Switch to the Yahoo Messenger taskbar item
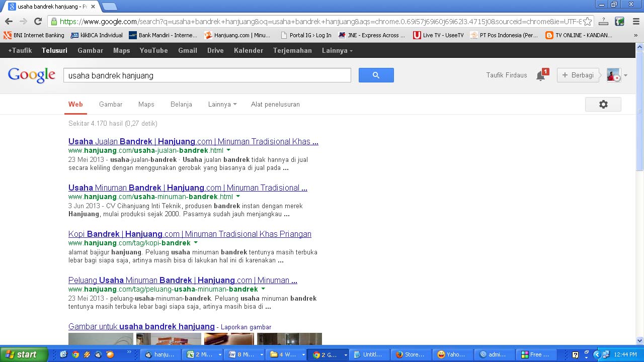This screenshot has height=362, width=644. click(452, 354)
